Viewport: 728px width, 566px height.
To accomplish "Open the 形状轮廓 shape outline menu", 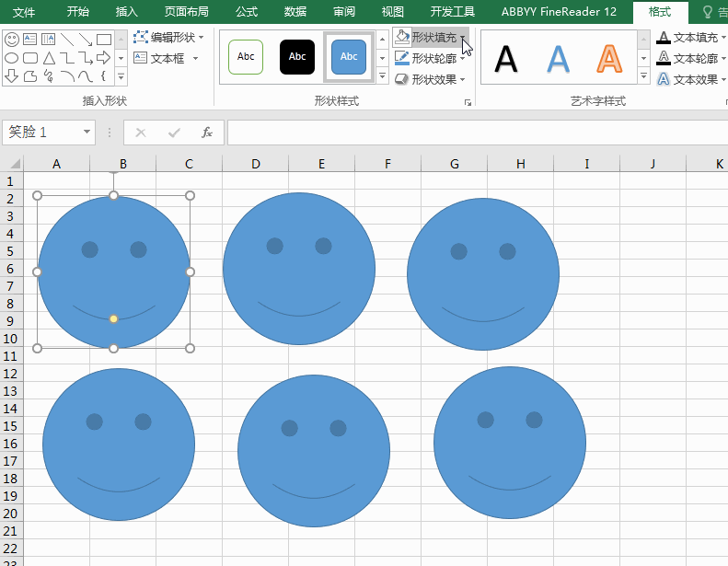I will point(430,59).
